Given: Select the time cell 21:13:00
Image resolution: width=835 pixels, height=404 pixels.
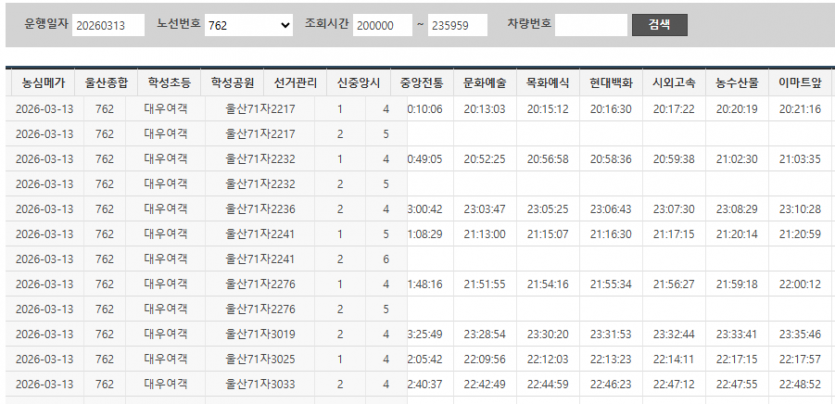Looking at the screenshot, I should (x=485, y=234).
